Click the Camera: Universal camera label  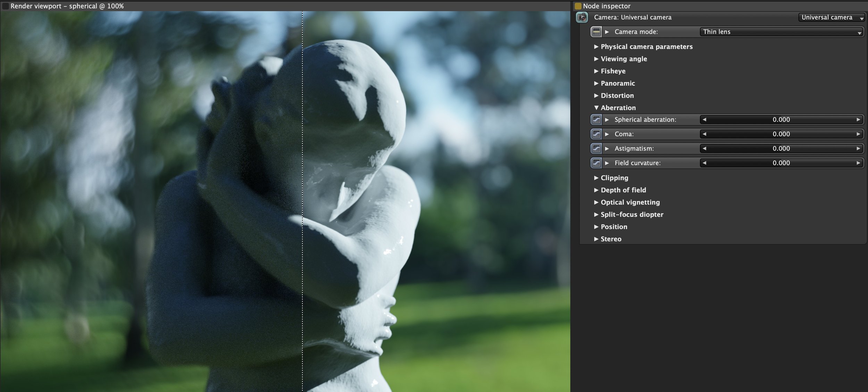point(633,17)
